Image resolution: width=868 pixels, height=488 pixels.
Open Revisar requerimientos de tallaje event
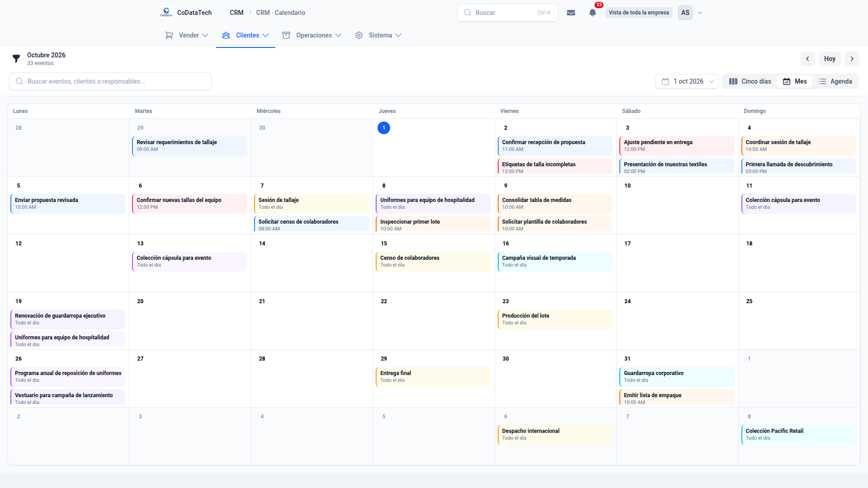click(x=189, y=145)
